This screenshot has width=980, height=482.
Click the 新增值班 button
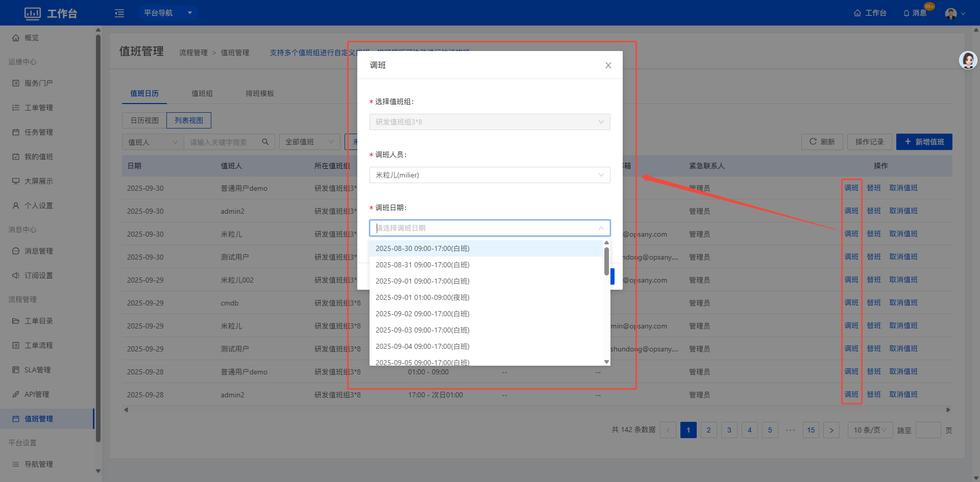tap(924, 142)
